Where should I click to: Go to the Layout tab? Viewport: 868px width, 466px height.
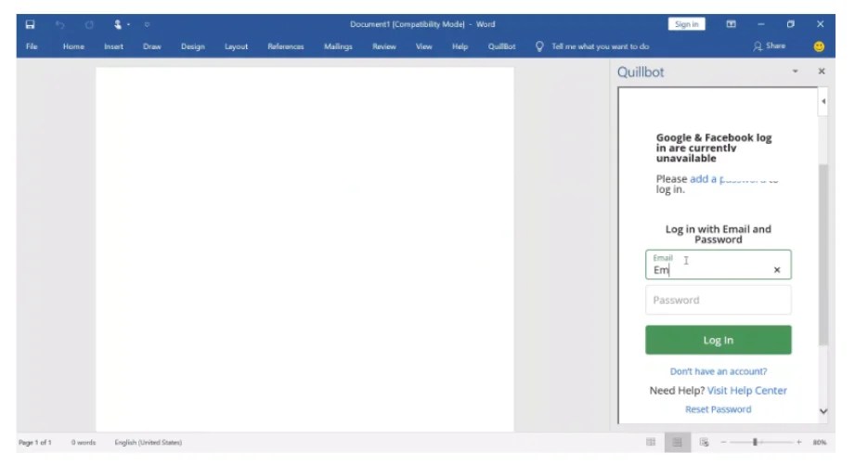coord(236,46)
